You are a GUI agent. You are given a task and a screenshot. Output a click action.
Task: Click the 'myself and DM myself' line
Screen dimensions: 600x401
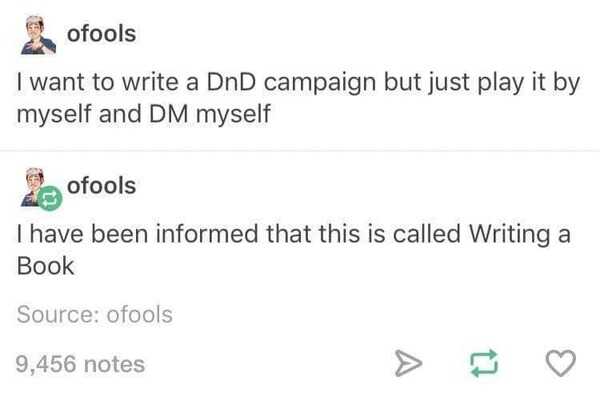[143, 114]
